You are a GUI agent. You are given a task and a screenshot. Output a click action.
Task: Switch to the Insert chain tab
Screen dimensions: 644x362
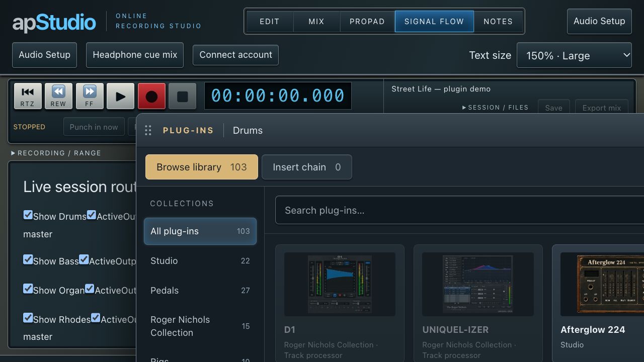point(307,167)
